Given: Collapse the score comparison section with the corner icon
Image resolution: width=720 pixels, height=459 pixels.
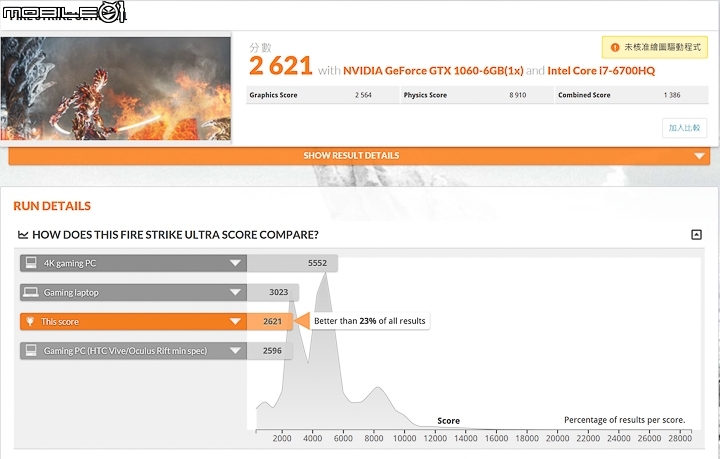Looking at the screenshot, I should click(696, 235).
